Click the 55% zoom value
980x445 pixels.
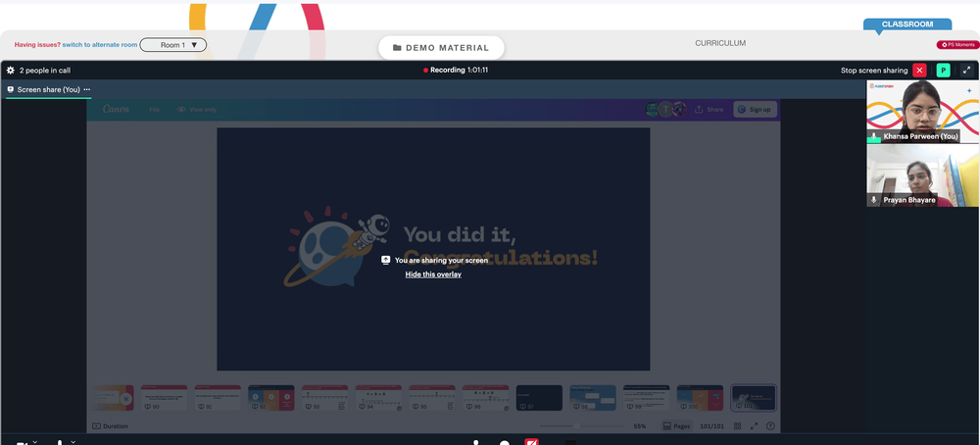[x=639, y=426]
